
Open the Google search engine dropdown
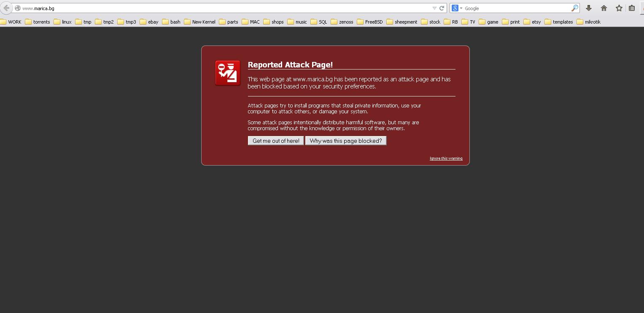pyautogui.click(x=457, y=8)
